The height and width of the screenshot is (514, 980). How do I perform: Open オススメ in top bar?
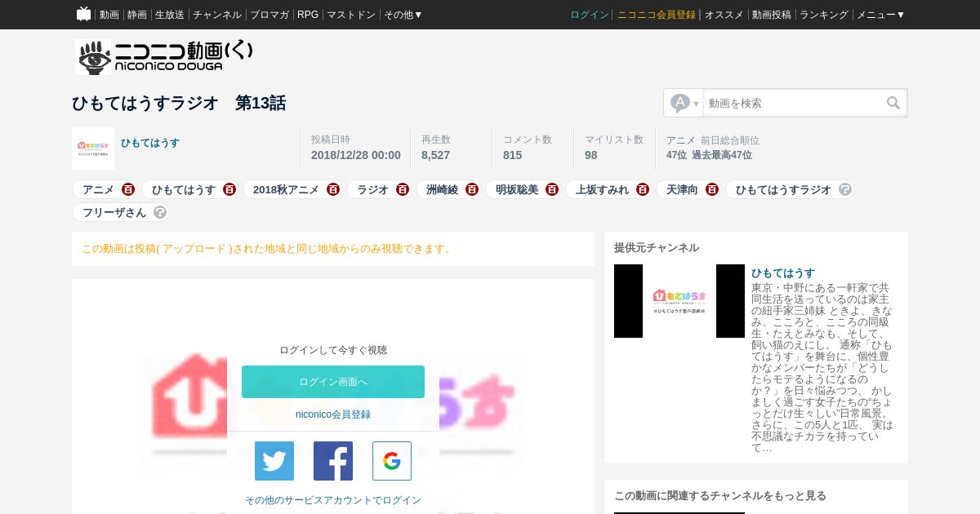pyautogui.click(x=724, y=15)
